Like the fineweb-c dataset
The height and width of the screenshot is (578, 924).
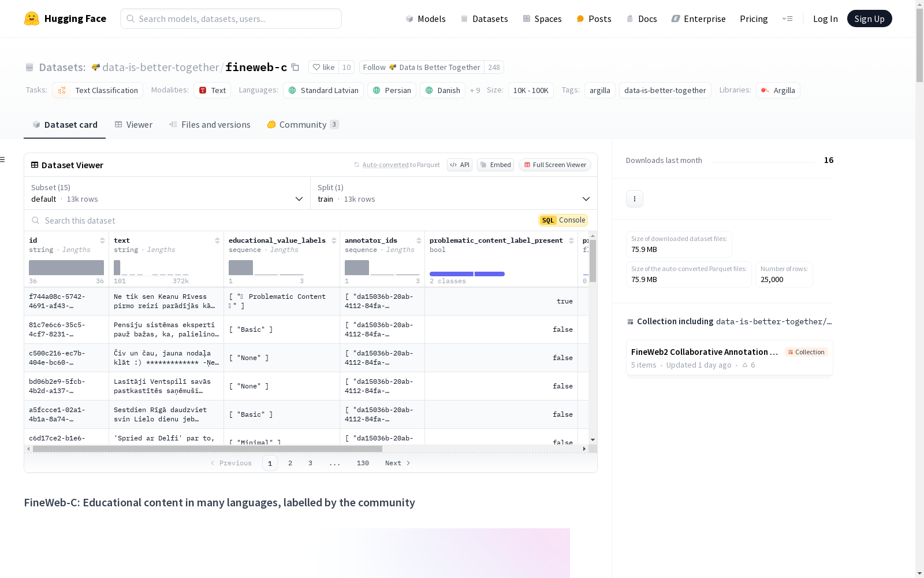pos(323,67)
